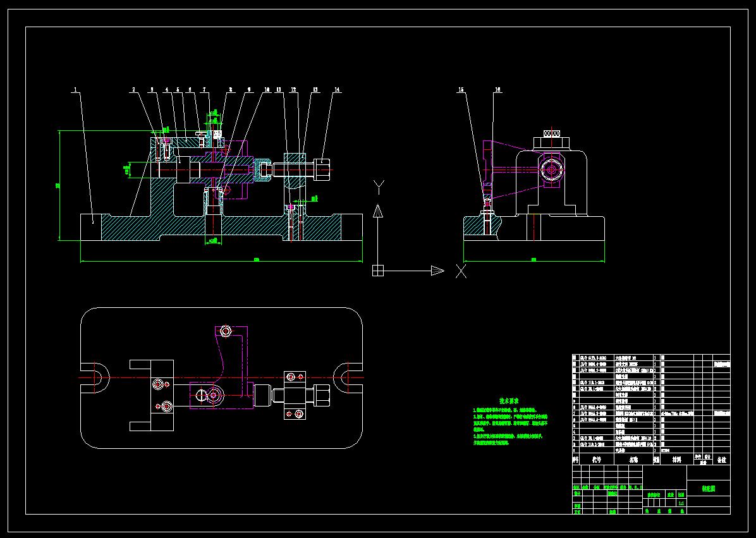Select part balloon number 2
This screenshot has height=538, width=756.
tap(133, 90)
